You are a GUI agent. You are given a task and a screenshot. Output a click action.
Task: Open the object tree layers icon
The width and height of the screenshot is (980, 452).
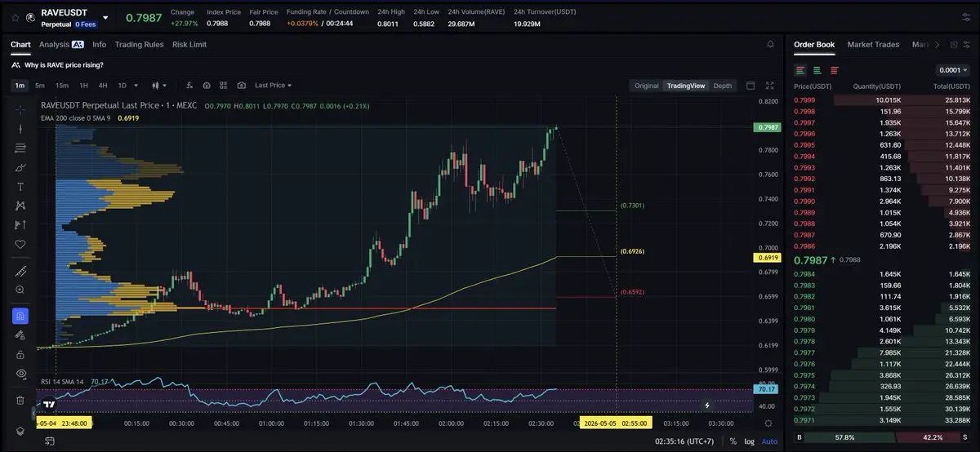[20, 431]
